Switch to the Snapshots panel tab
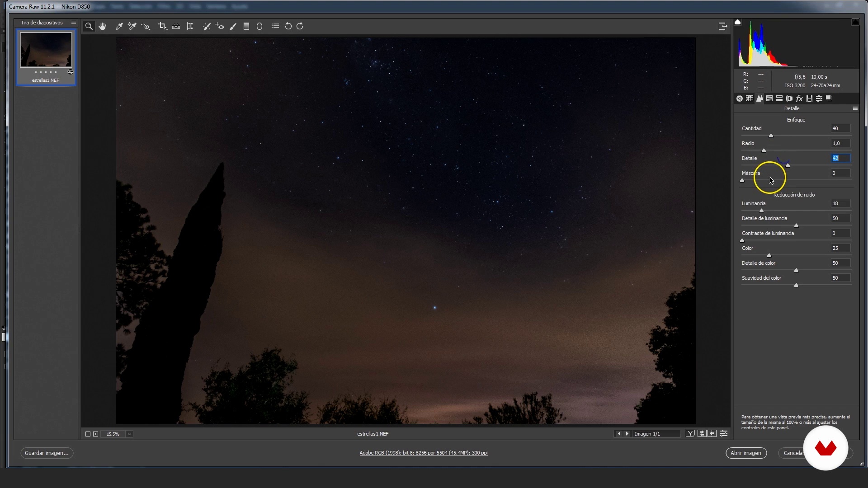The width and height of the screenshot is (868, 488). click(x=829, y=99)
